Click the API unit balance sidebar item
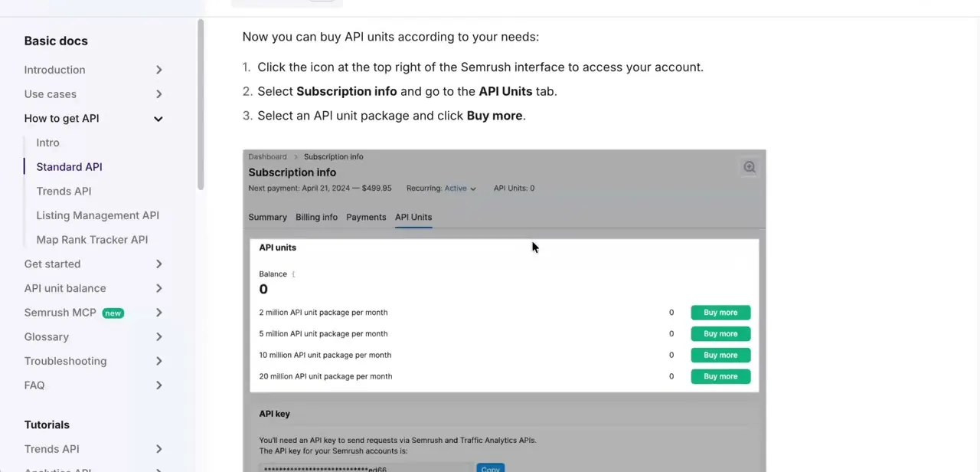Viewport: 980px width, 472px height. [65, 288]
